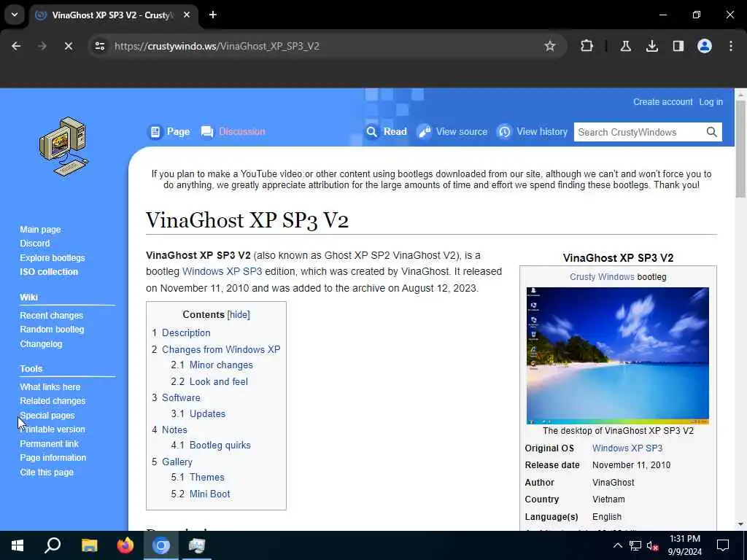The image size is (747, 560).
Task: Open the Chrome profile avatar
Action: coord(704,46)
